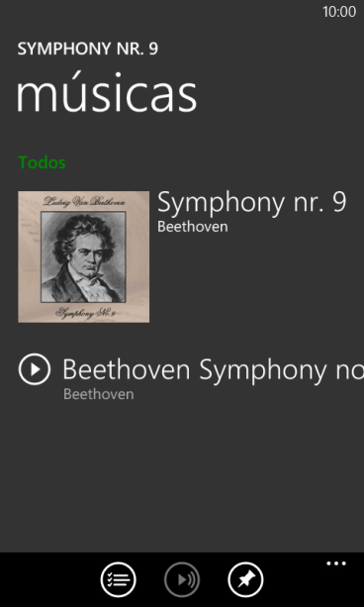Image resolution: width=364 pixels, height=607 pixels.
Task: Select the green Todos filter
Action: point(42,162)
